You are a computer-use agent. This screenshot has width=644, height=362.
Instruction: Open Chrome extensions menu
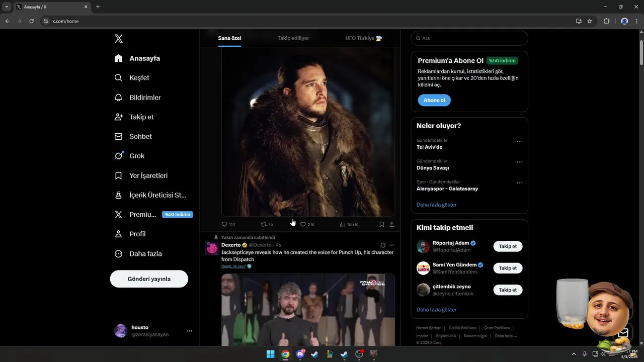[606, 21]
